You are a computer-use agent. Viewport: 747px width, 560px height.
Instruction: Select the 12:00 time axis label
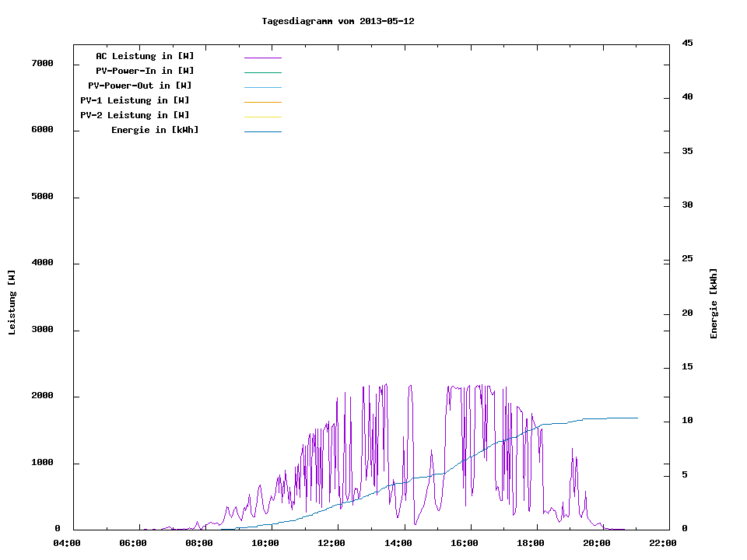[331, 543]
